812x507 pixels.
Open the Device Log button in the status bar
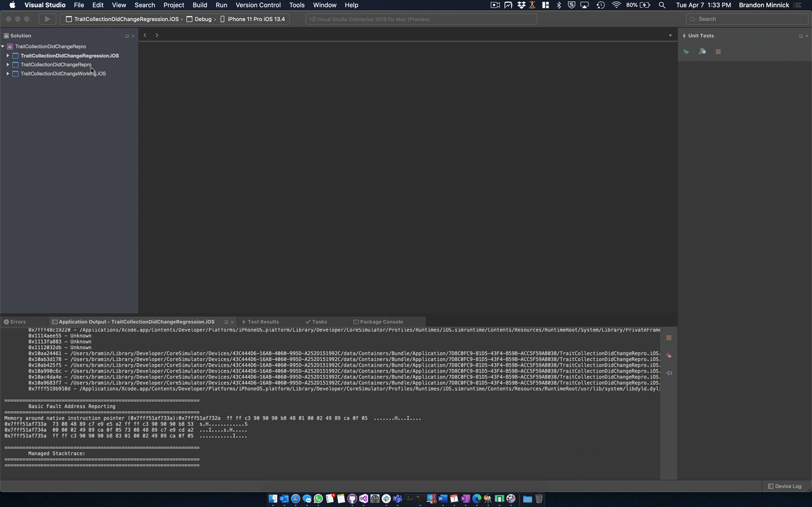[785, 486]
